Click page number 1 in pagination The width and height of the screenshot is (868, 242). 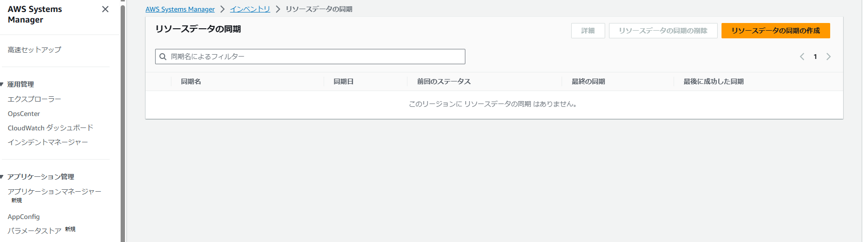pos(815,57)
